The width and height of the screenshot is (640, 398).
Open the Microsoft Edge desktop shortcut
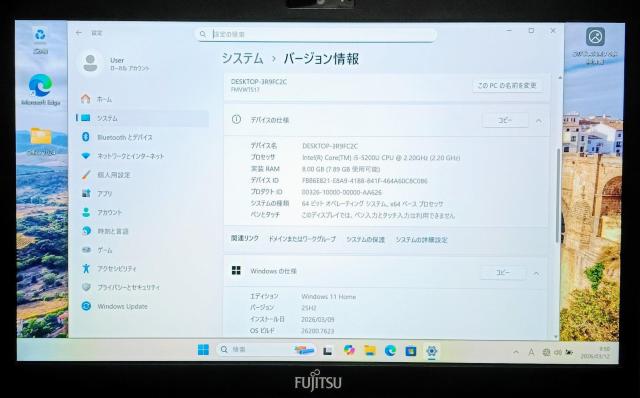[40, 90]
